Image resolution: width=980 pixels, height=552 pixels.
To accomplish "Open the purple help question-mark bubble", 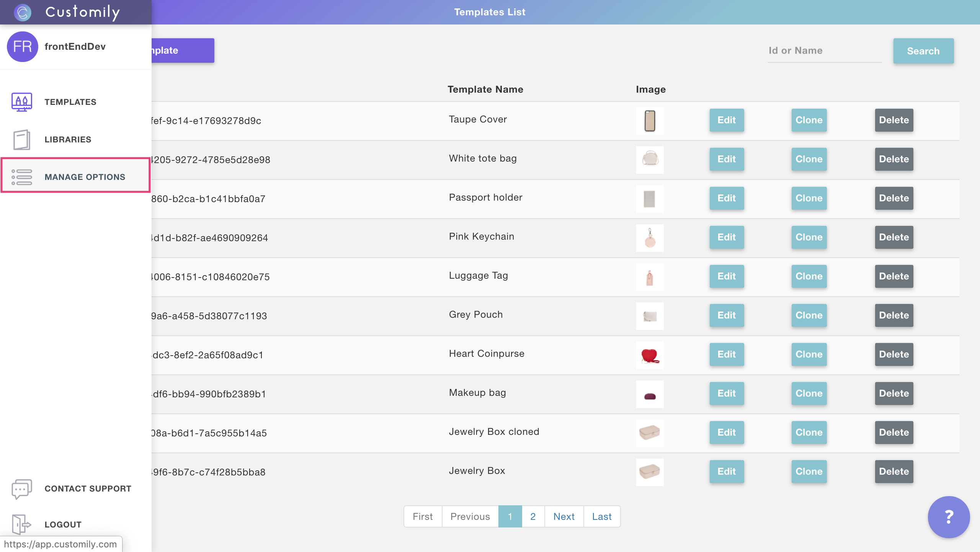I will [x=949, y=517].
